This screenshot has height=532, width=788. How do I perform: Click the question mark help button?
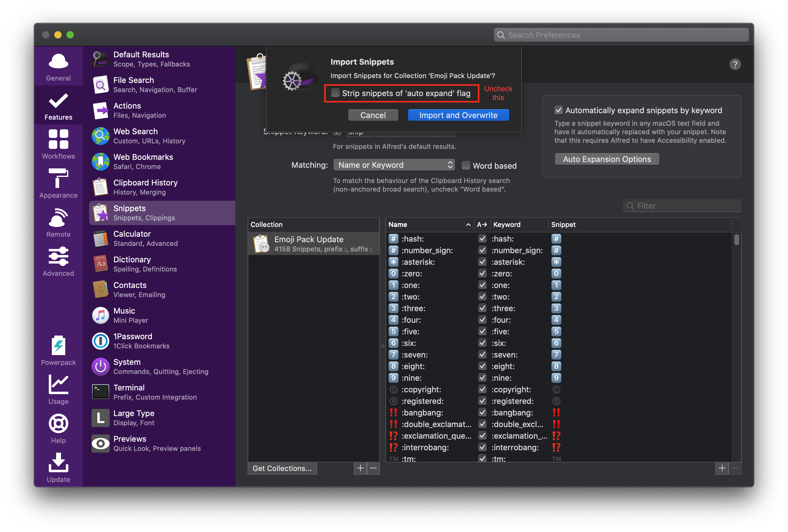(735, 64)
